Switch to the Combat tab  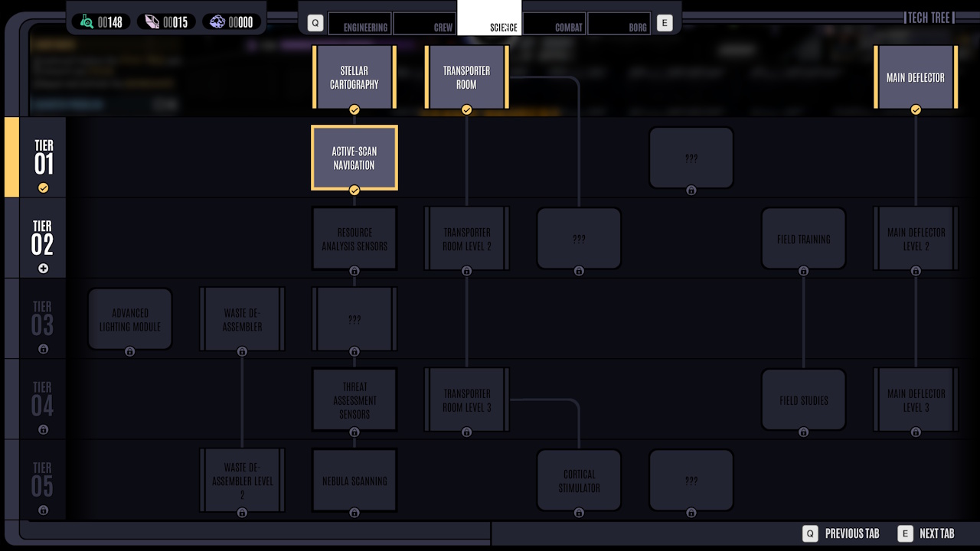point(554,24)
